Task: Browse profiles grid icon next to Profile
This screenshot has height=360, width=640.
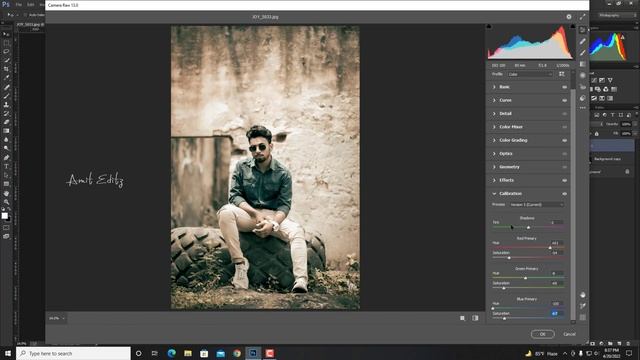Action: point(562,74)
